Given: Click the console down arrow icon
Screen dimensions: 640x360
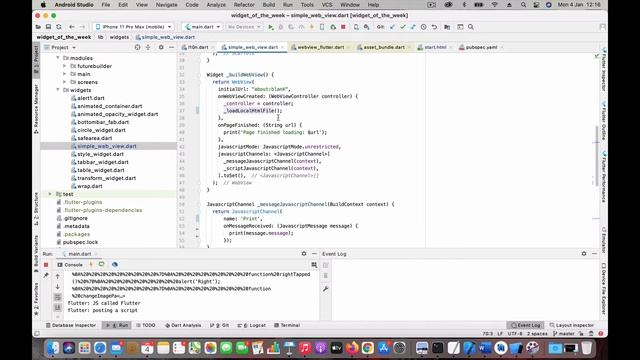Looking at the screenshot, I should (x=58, y=287).
